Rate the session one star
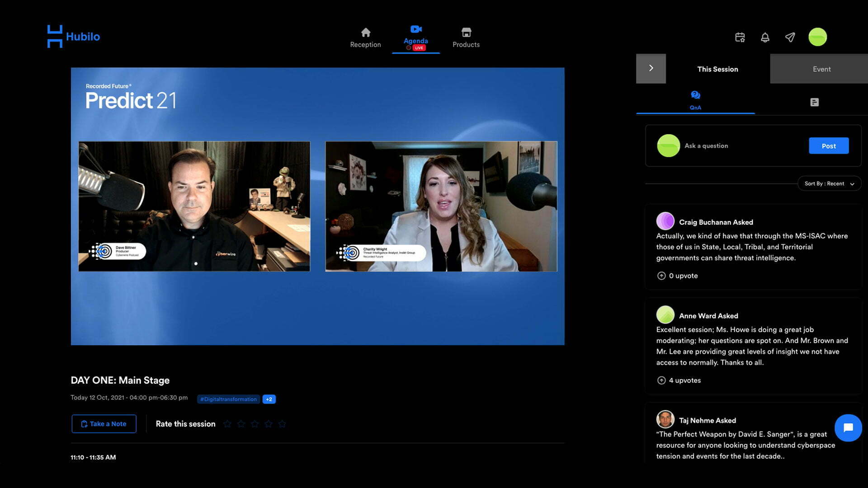868x488 pixels. [227, 424]
